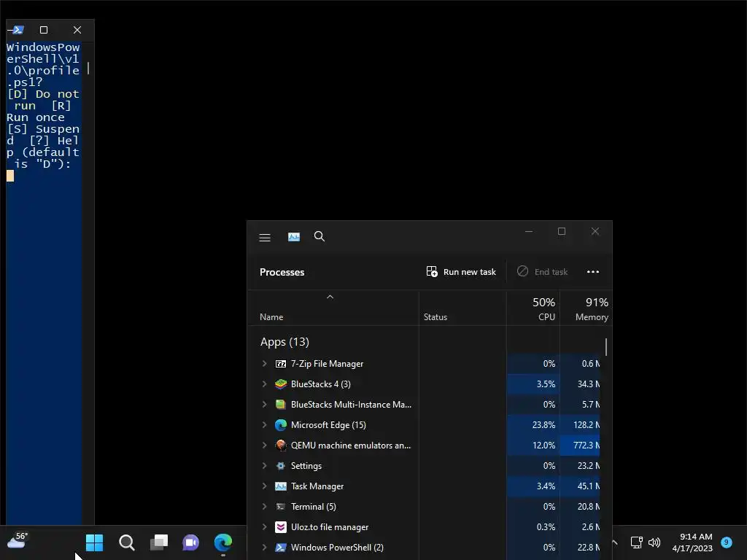Open taskbar Search

tap(127, 542)
